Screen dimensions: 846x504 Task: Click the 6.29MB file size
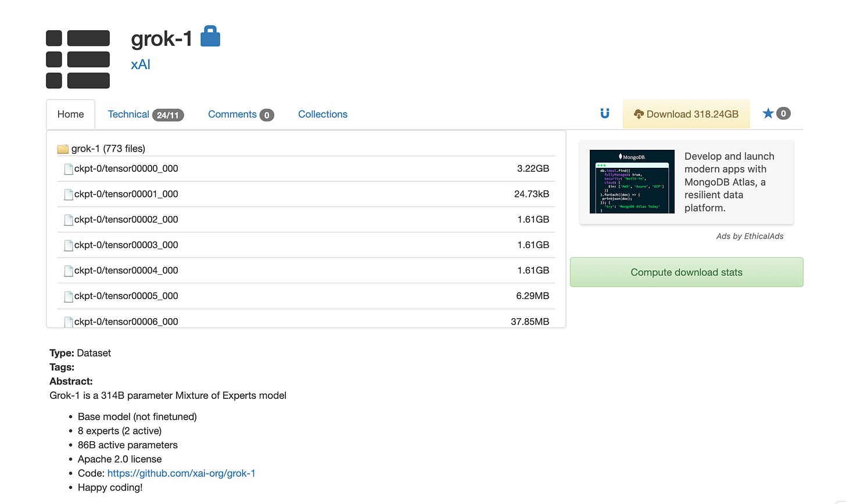pos(532,296)
